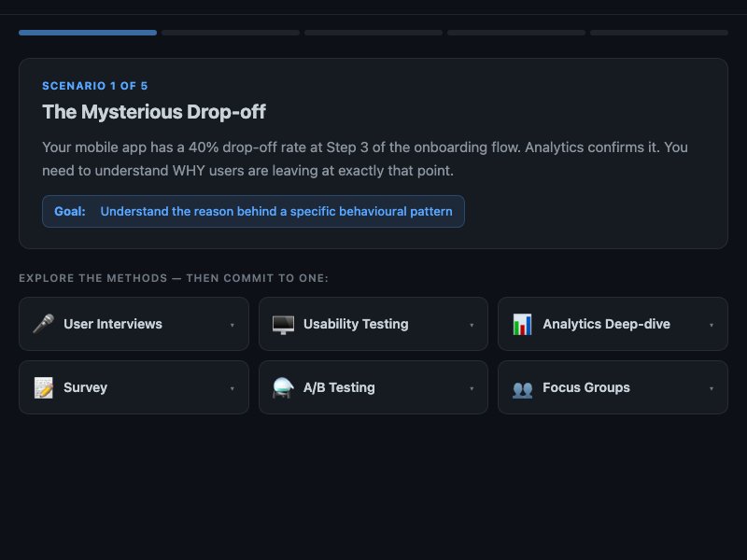Expand the A/B Testing card arrow

472,388
